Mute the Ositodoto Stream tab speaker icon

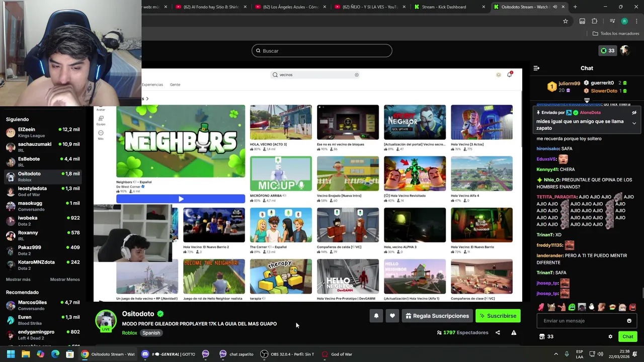(x=555, y=7)
